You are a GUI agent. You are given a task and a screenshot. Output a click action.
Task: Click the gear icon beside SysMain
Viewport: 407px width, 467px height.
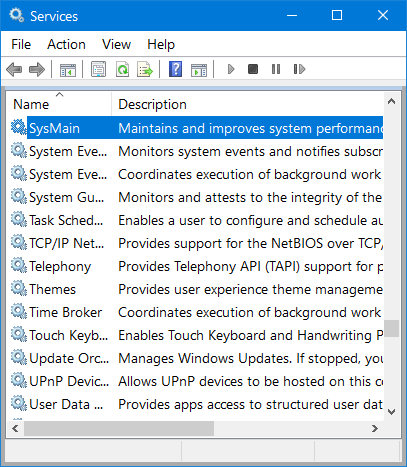(x=19, y=127)
